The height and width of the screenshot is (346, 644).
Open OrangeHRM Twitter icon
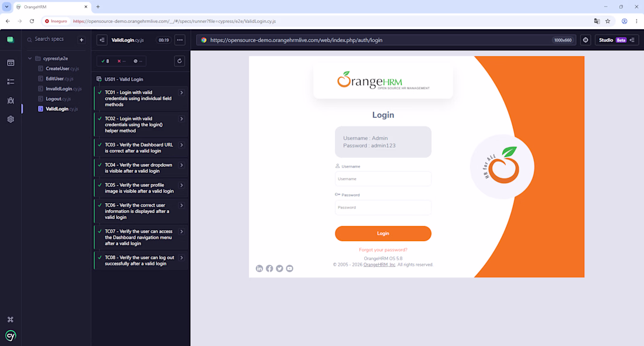tap(279, 268)
